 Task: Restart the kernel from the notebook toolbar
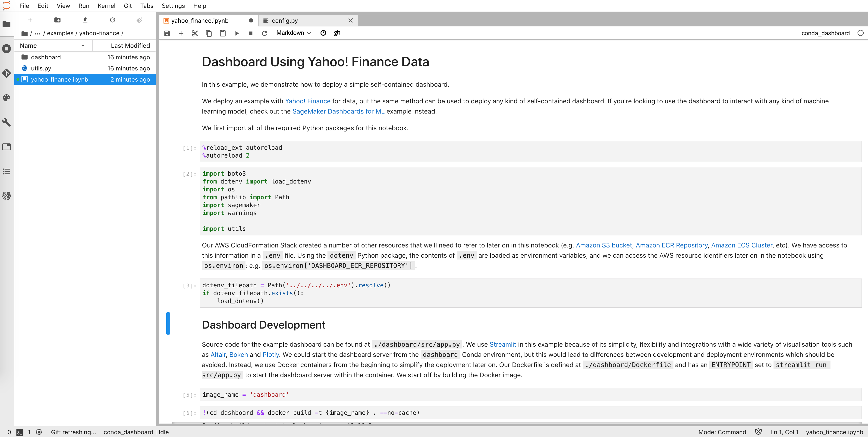pos(264,33)
